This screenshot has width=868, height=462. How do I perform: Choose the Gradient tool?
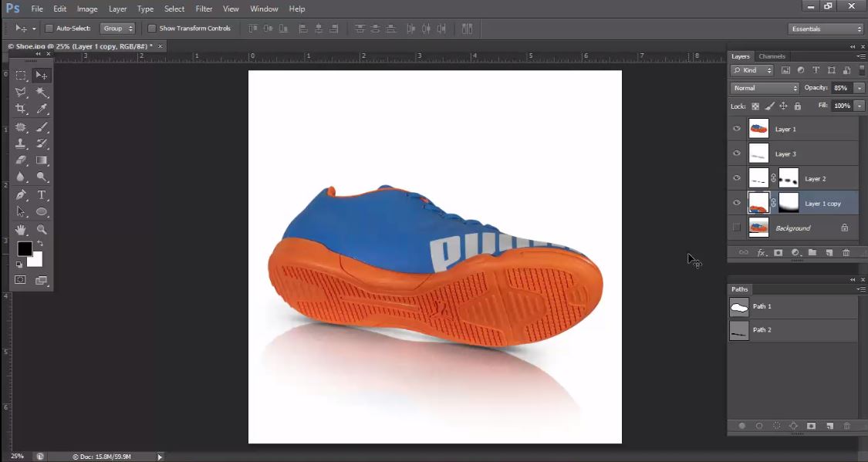click(42, 160)
